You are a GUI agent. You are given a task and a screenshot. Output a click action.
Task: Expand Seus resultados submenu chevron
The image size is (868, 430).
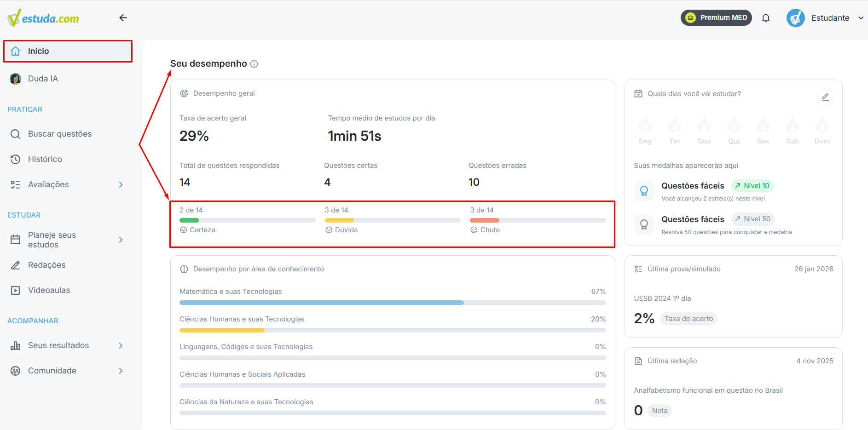(121, 345)
